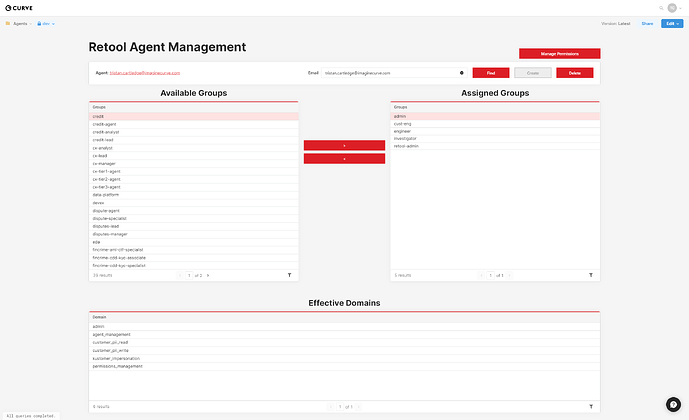Select the fincrime-cdd-kyc-associate group row
689x420 pixels.
click(x=193, y=258)
